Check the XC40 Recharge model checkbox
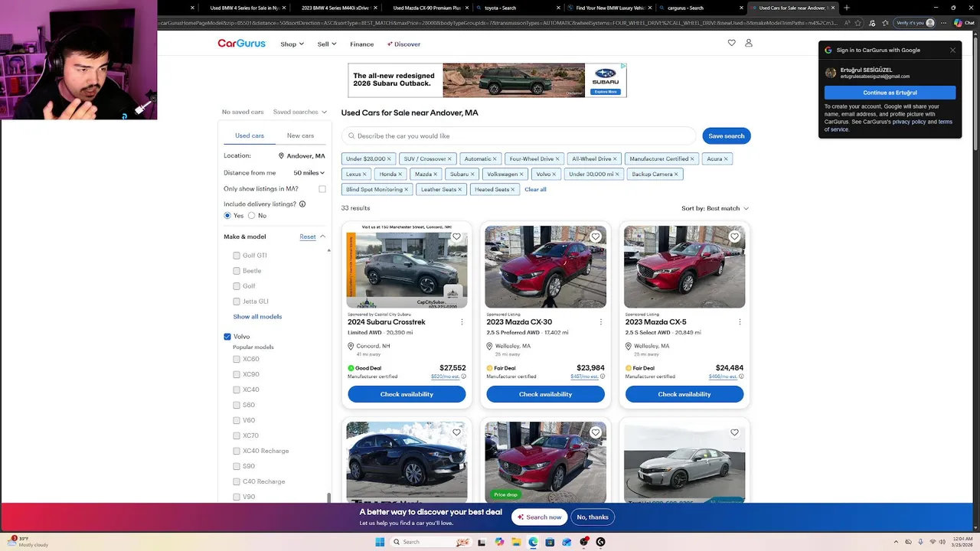The width and height of the screenshot is (980, 551). pyautogui.click(x=237, y=451)
